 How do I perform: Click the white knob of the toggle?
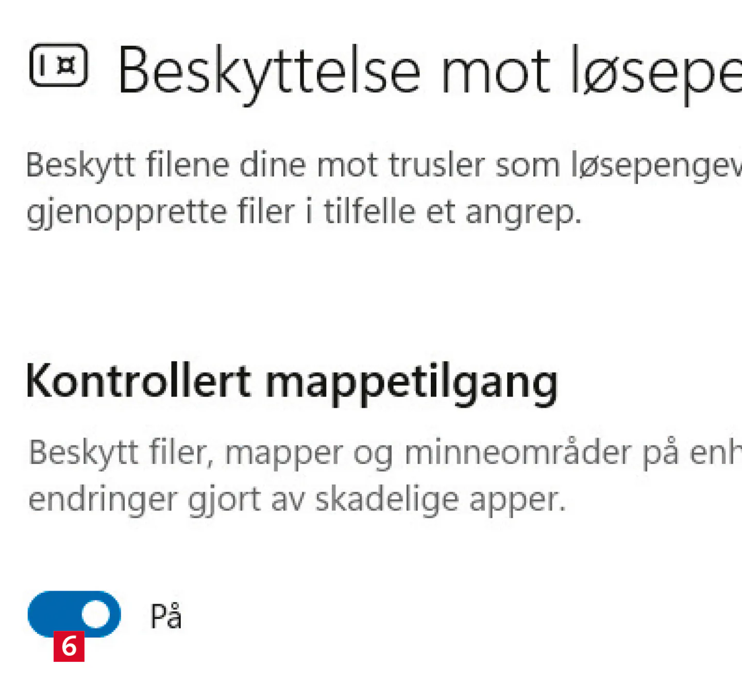96,614
